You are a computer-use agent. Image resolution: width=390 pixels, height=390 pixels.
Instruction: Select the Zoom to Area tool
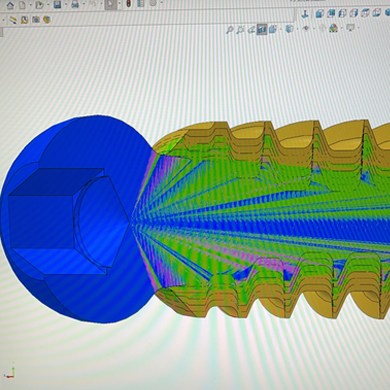(x=240, y=30)
